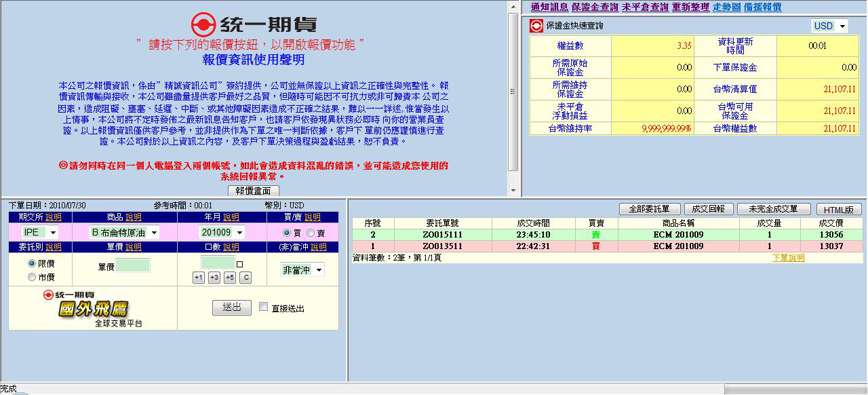
Task: Open 說明 link next to 商品
Action: (x=134, y=217)
